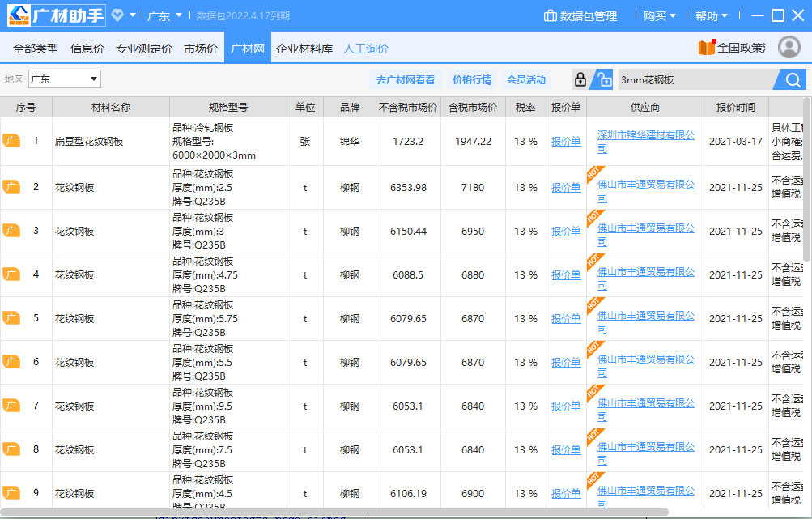Open 数据包管理 from the title bar
The width and height of the screenshot is (812, 519).
pos(580,16)
